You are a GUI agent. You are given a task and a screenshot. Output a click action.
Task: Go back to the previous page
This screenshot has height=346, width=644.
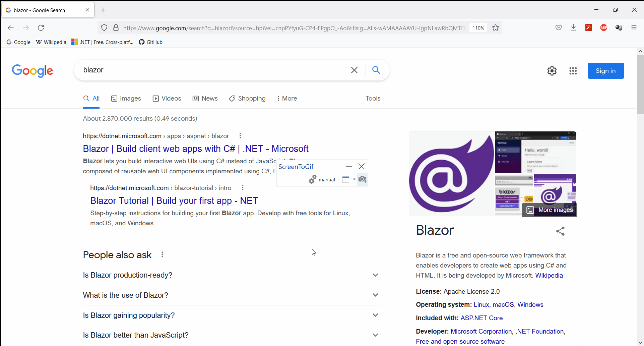point(11,28)
